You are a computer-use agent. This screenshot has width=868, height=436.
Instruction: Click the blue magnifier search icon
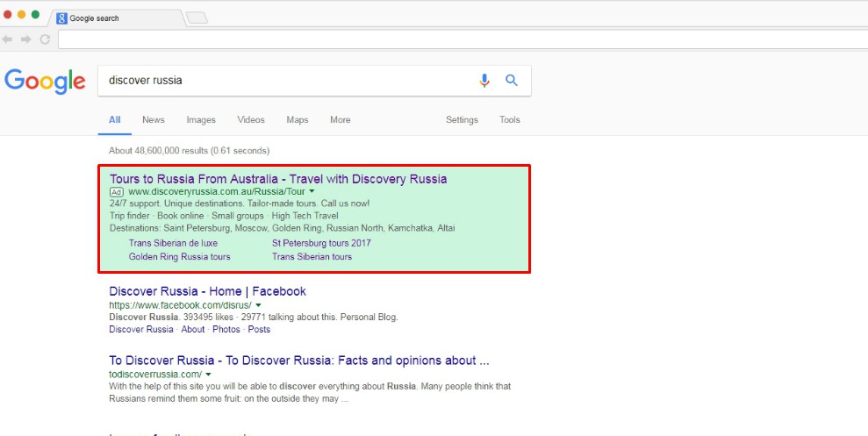point(512,81)
